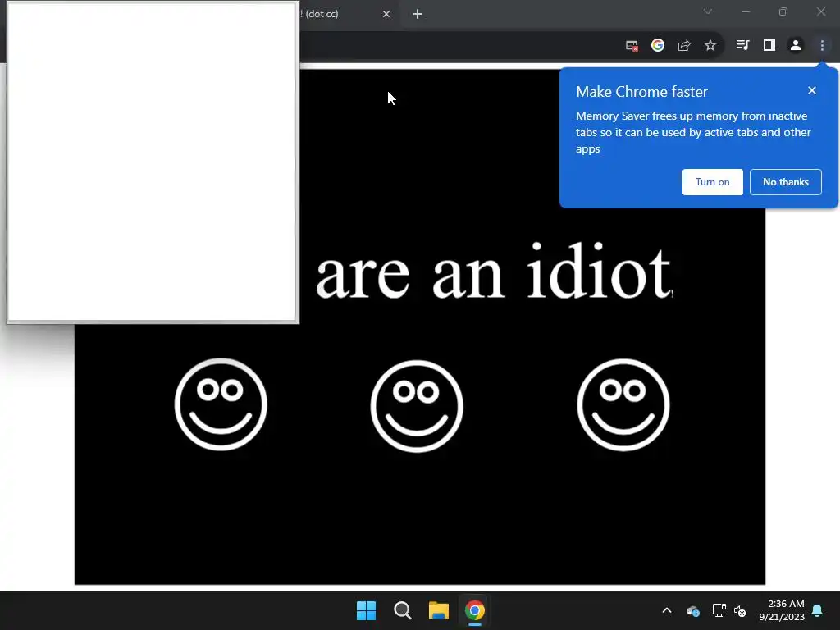Dismiss the Make Chrome faster popup
Viewport: 840px width, 630px height.
[x=812, y=90]
